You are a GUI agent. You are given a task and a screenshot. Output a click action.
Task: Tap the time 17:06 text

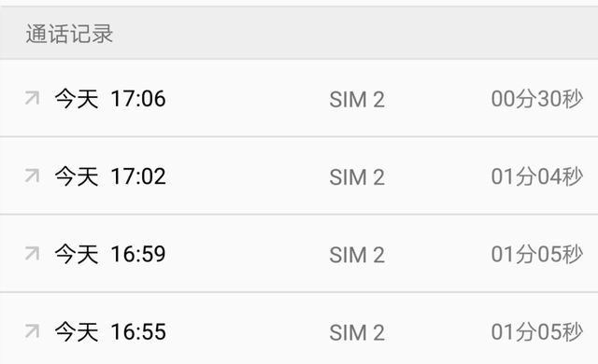(x=138, y=99)
